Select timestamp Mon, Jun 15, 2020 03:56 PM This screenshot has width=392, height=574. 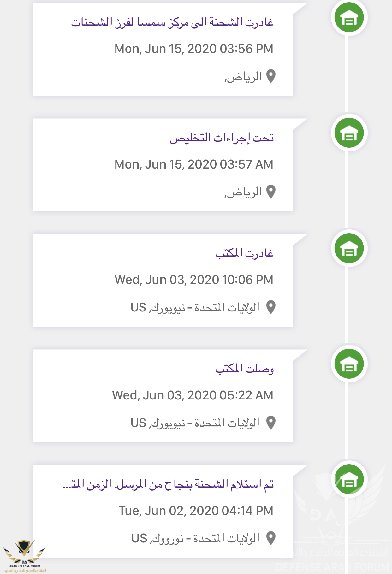(194, 49)
